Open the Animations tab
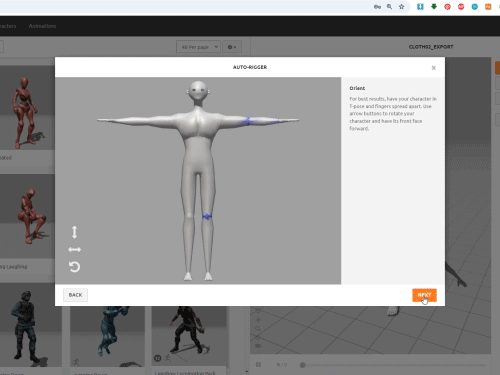 click(x=42, y=26)
